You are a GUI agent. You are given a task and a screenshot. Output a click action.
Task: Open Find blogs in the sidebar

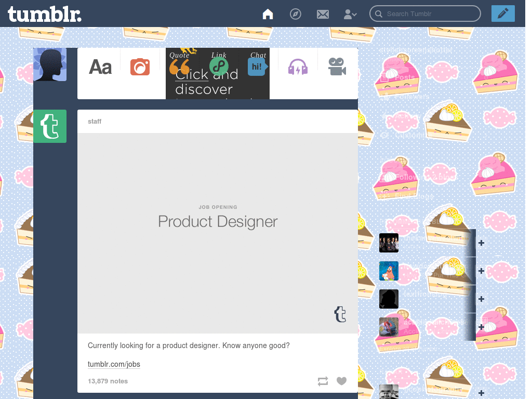414,196
